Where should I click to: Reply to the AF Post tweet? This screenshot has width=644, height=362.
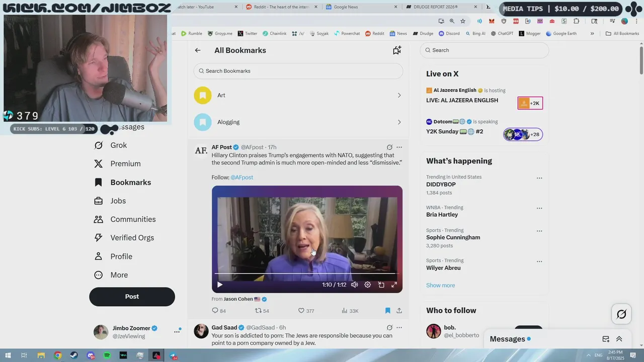pyautogui.click(x=219, y=311)
